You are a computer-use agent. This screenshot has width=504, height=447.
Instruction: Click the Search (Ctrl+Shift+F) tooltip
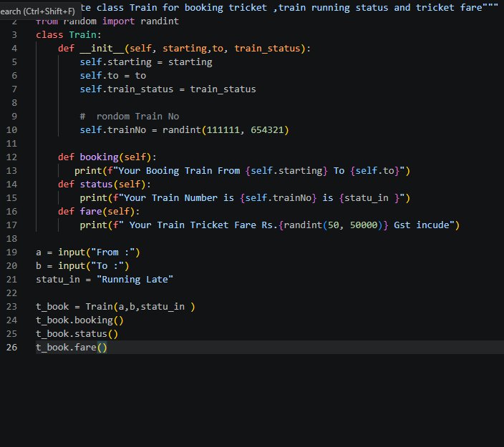(x=40, y=11)
